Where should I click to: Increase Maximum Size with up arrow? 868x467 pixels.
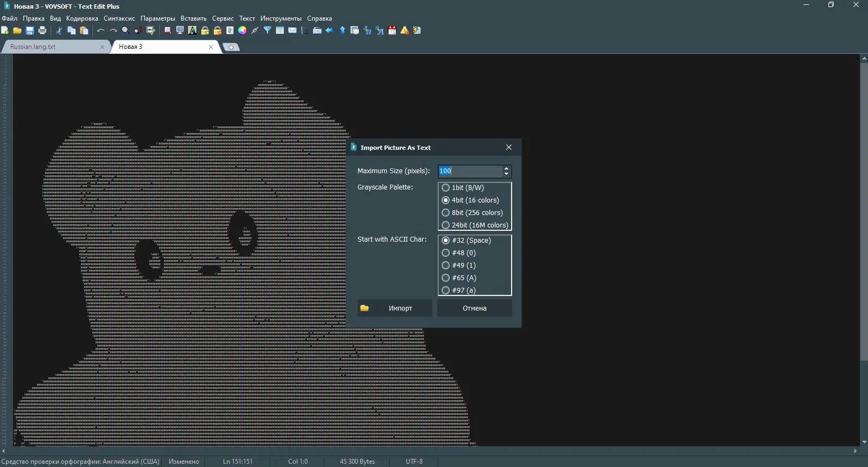point(507,168)
